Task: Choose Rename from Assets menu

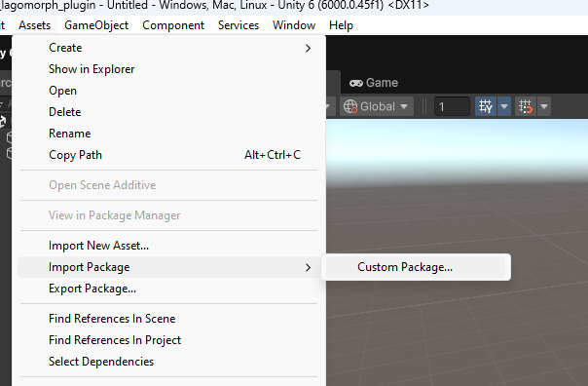Action: tap(168, 134)
